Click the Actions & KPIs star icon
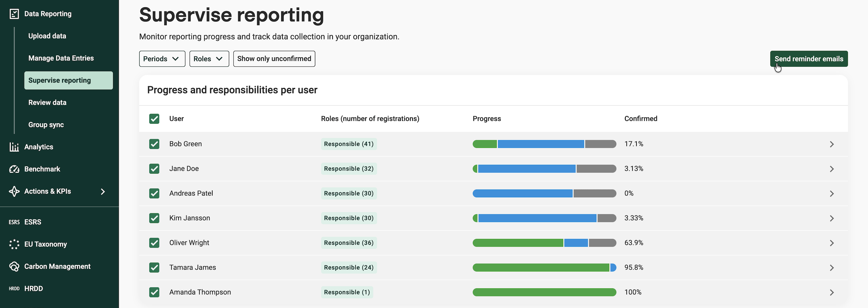868x308 pixels. point(14,191)
